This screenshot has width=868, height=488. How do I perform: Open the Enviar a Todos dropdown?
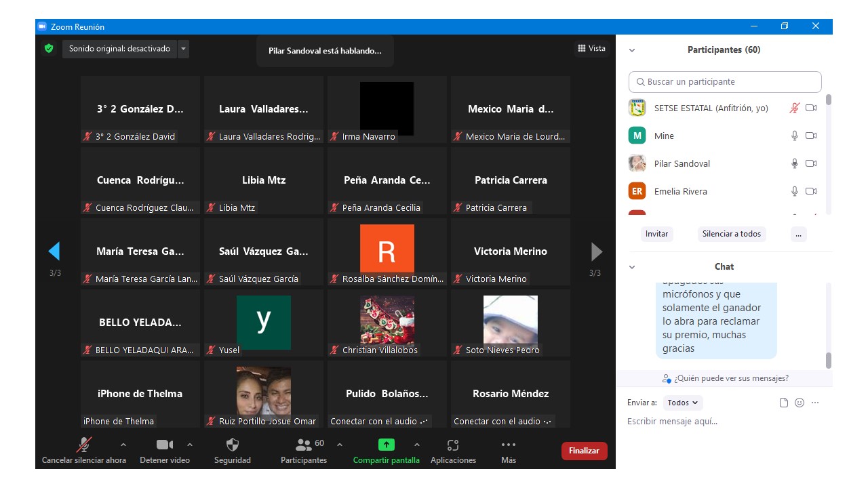[x=683, y=403]
